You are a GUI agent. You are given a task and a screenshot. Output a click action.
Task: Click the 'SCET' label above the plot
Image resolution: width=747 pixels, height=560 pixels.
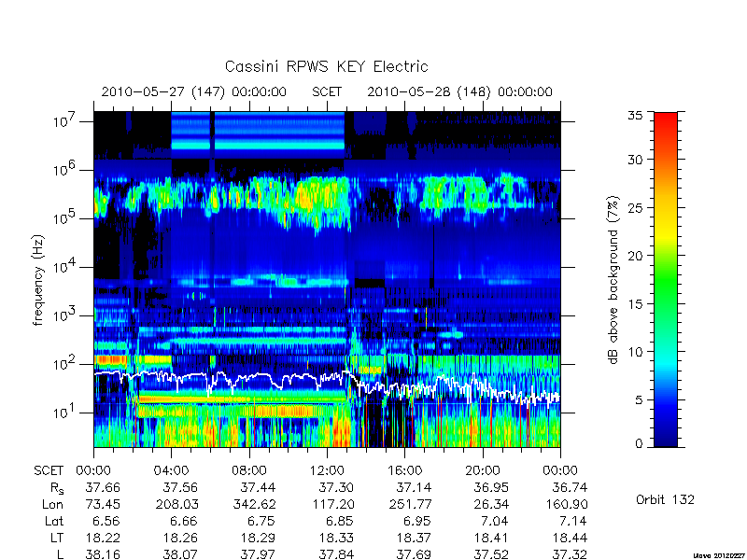coord(327,91)
